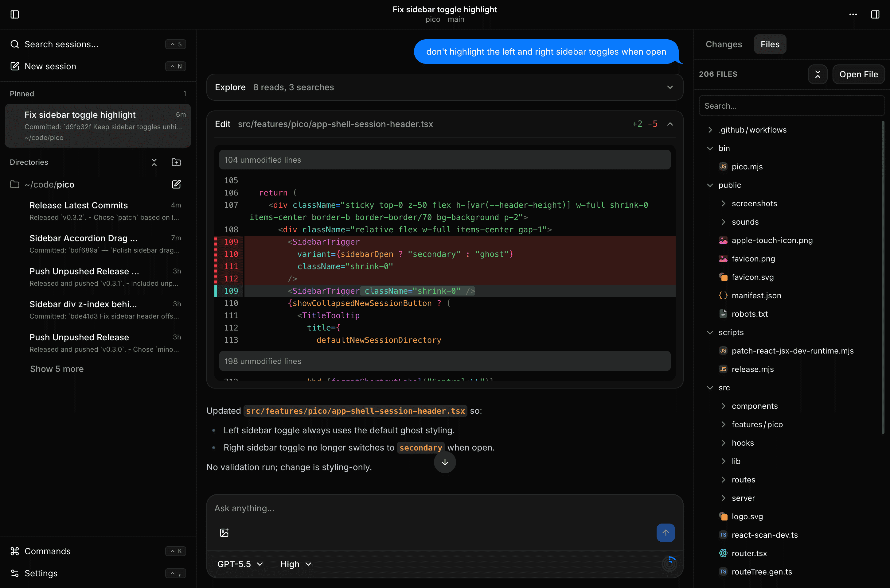The width and height of the screenshot is (890, 588).
Task: Expand the 104 unmodified lines
Action: coord(445,160)
